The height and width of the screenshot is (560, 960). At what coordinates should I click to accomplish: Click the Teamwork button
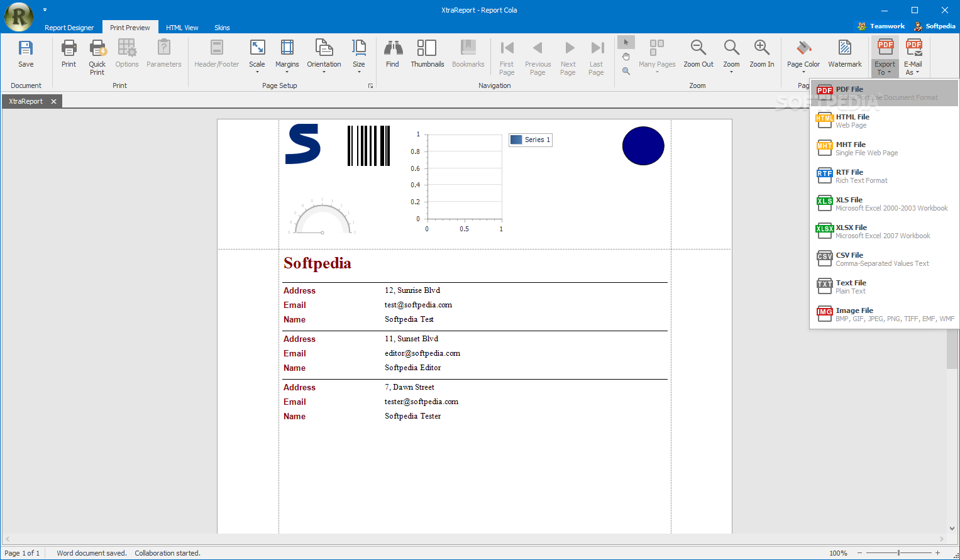881,26
